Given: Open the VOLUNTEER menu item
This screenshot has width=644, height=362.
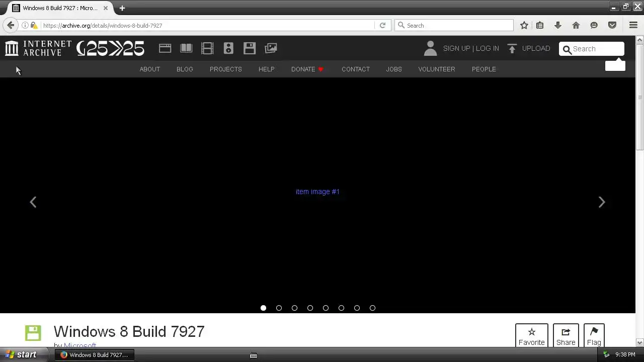Looking at the screenshot, I should click(x=437, y=69).
